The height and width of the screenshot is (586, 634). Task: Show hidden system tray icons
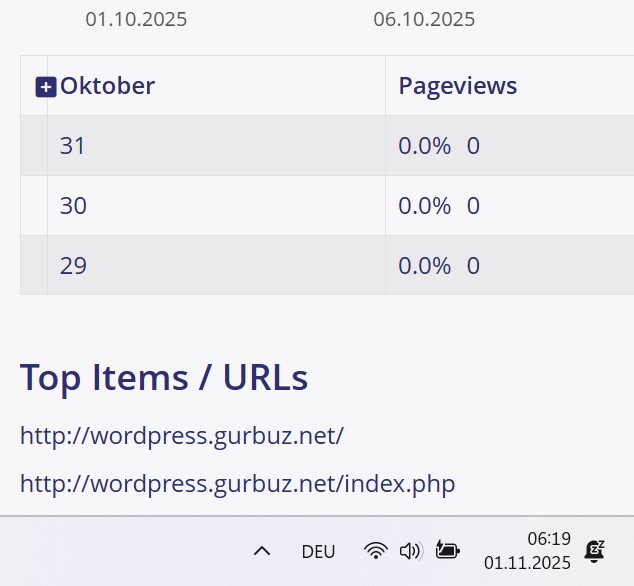[x=262, y=551]
